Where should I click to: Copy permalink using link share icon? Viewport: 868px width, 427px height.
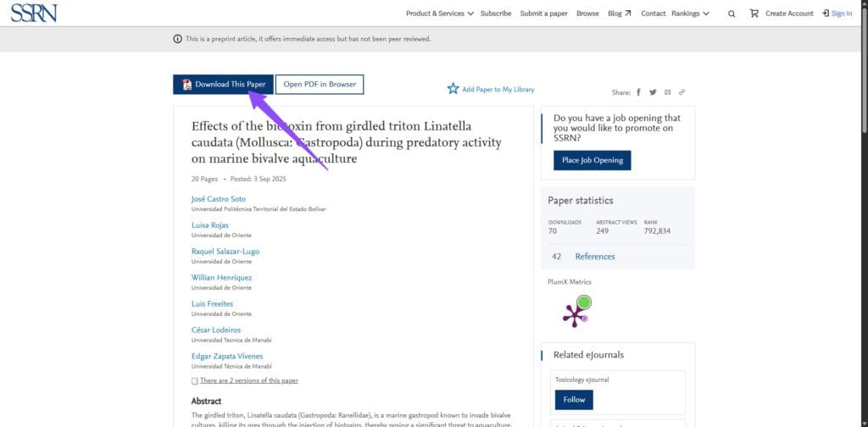pos(682,92)
